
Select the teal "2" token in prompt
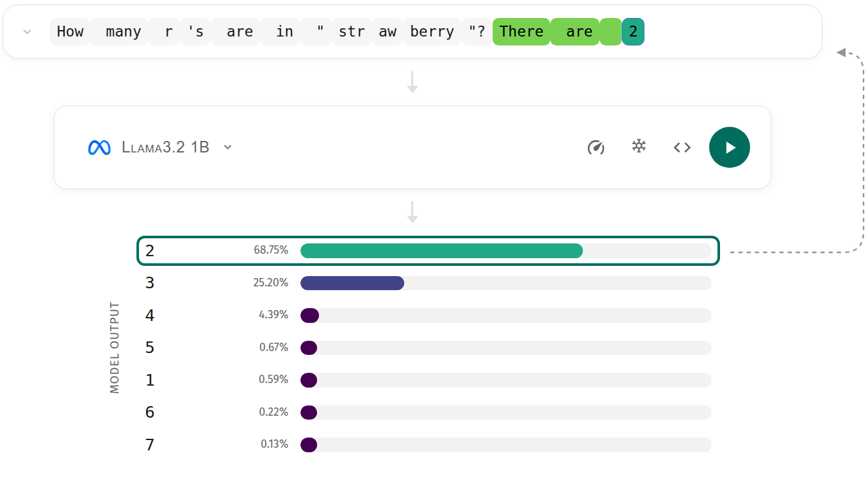tap(633, 32)
